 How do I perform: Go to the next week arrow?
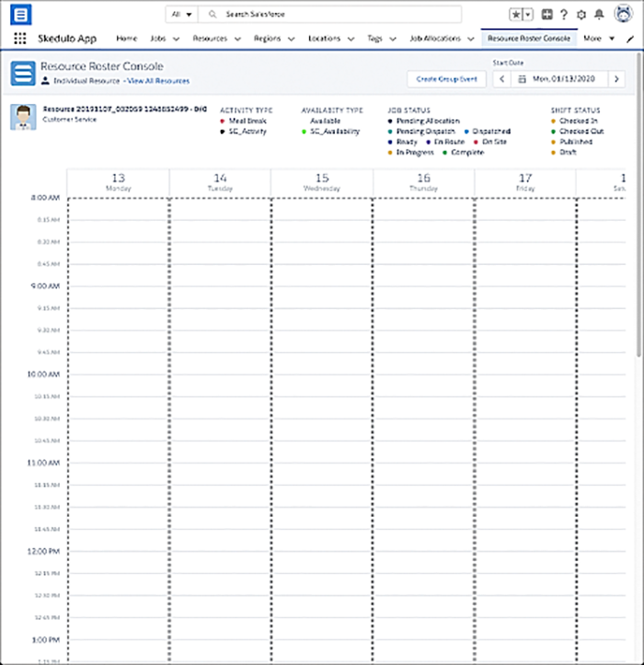(616, 79)
